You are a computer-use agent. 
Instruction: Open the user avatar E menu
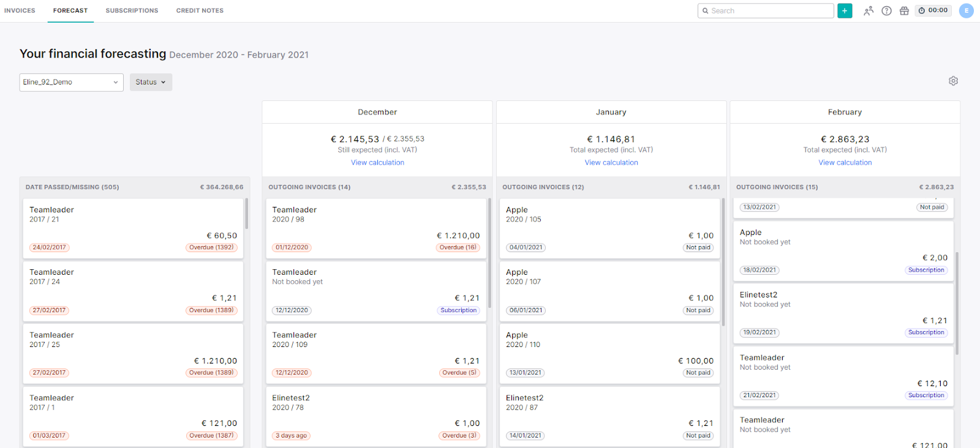click(x=967, y=10)
